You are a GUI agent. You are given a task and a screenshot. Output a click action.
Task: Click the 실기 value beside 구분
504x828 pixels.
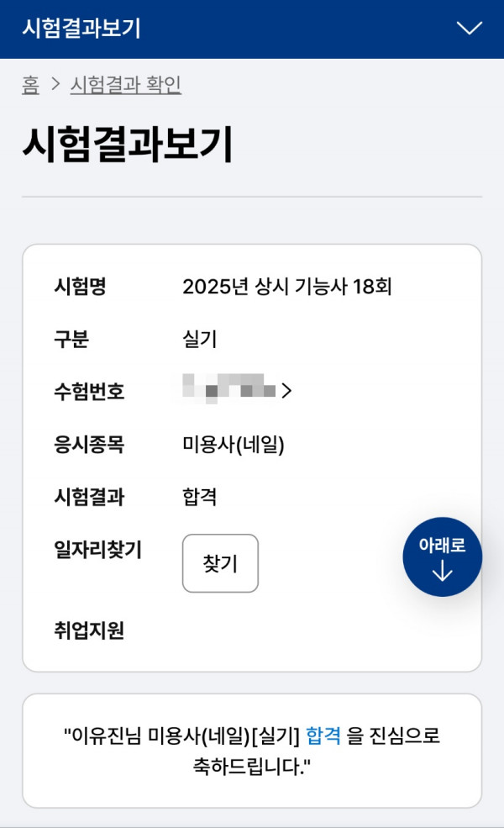[200, 339]
